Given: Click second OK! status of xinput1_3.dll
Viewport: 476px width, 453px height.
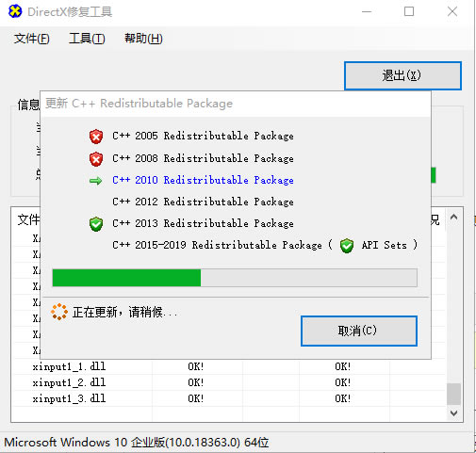Looking at the screenshot, I should tap(342, 398).
